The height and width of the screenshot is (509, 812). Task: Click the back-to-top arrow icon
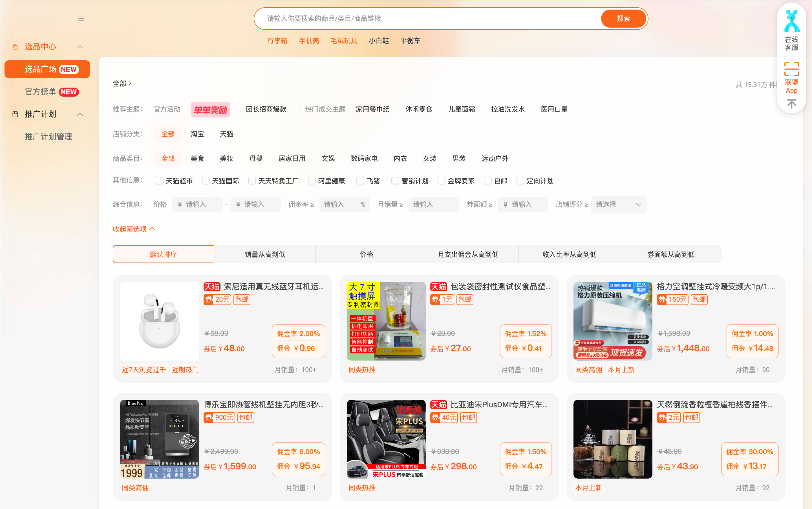[x=791, y=104]
